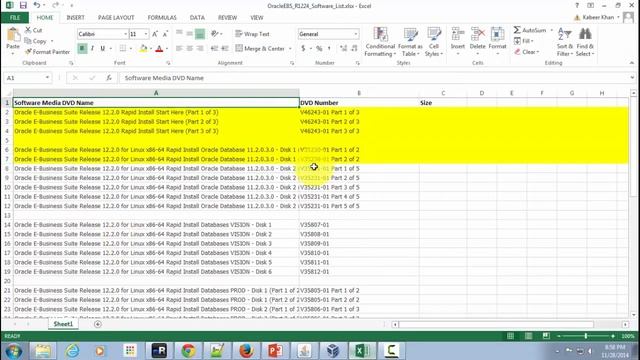Open the FILE tab
Viewport: 640px width, 360px height.
click(15, 18)
